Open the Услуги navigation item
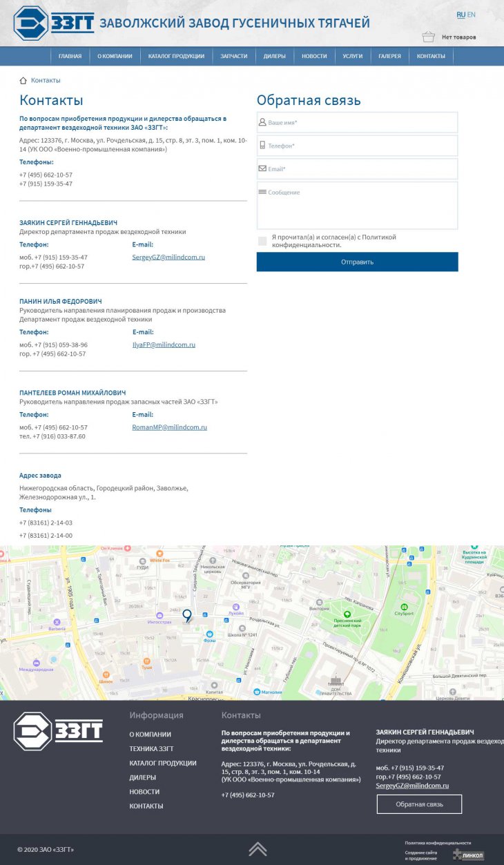The image size is (504, 865). pos(352,56)
